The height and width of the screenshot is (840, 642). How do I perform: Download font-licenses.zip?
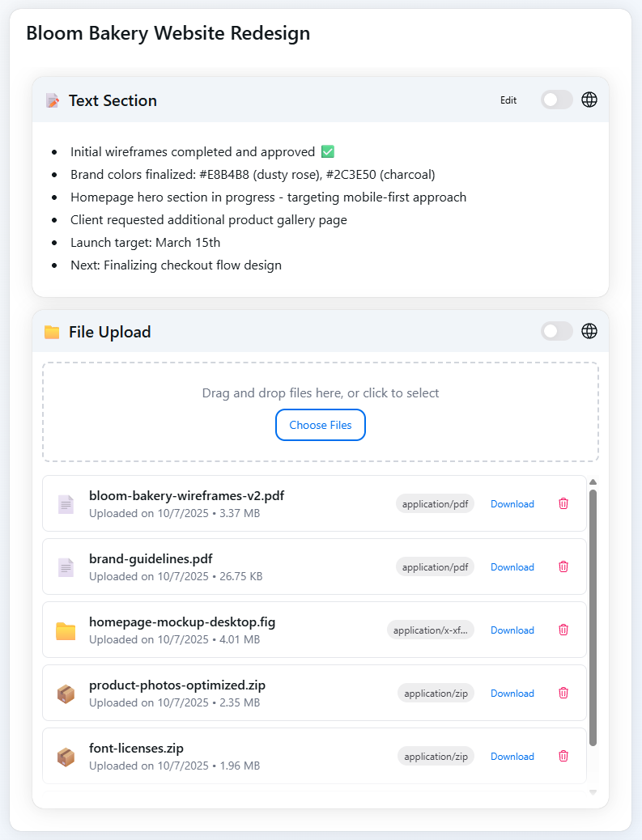click(x=512, y=756)
